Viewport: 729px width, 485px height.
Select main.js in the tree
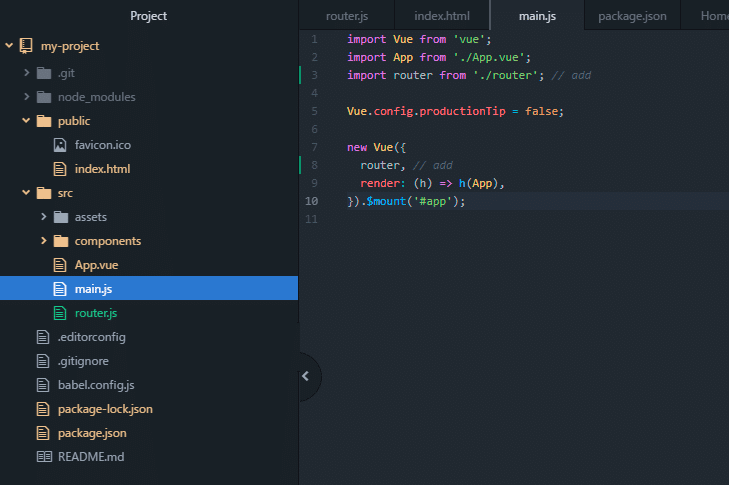click(93, 289)
